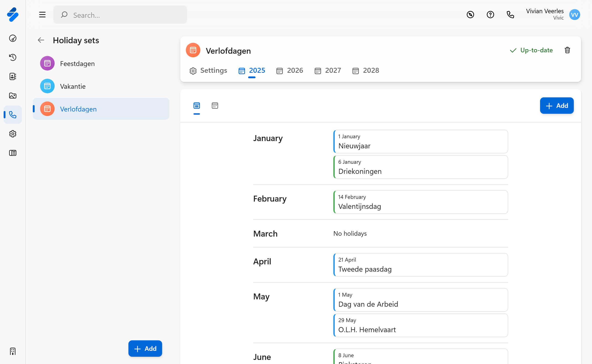Screen dimensions: 592x364
Task: Open the Vakantie holiday set
Action: 73,86
